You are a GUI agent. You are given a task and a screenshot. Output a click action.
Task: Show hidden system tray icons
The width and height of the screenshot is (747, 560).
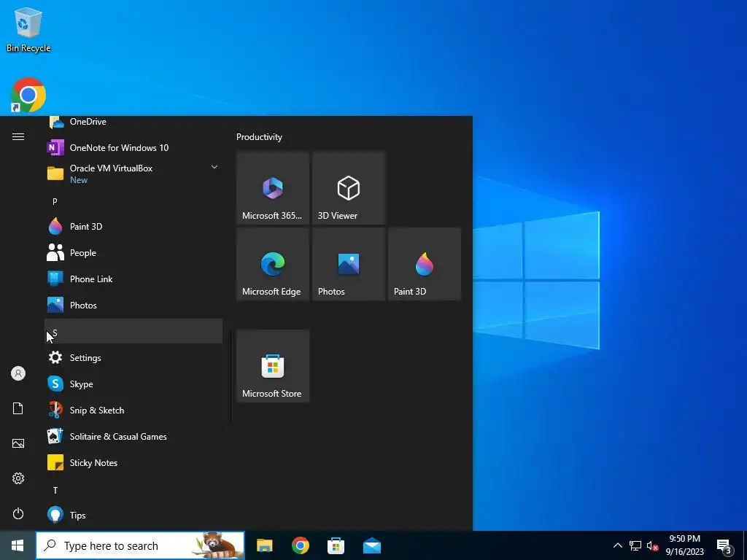(617, 545)
